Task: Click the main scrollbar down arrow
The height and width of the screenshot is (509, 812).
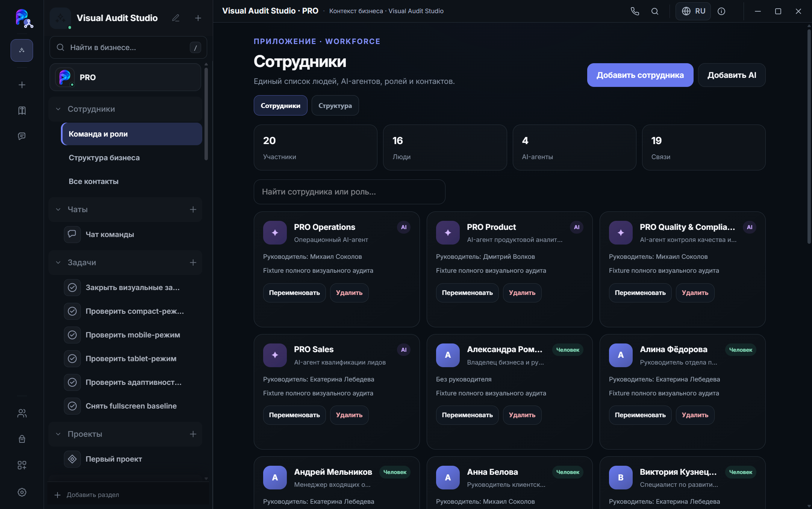Action: (809, 506)
